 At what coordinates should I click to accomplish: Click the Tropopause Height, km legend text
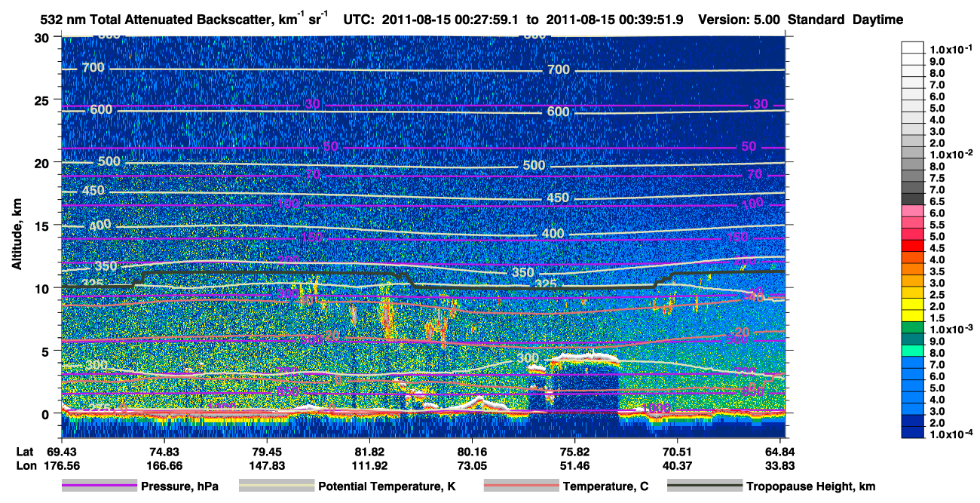[810, 487]
